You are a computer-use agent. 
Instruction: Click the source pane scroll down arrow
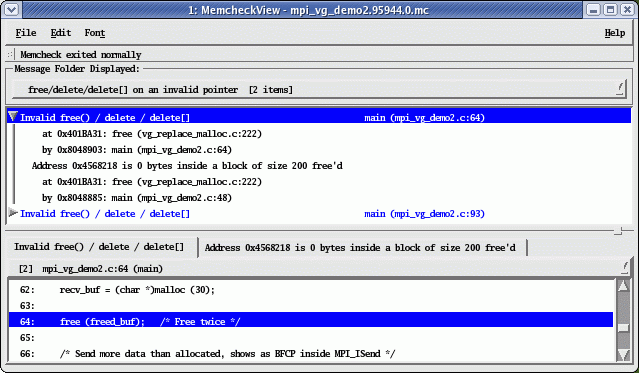point(623,354)
